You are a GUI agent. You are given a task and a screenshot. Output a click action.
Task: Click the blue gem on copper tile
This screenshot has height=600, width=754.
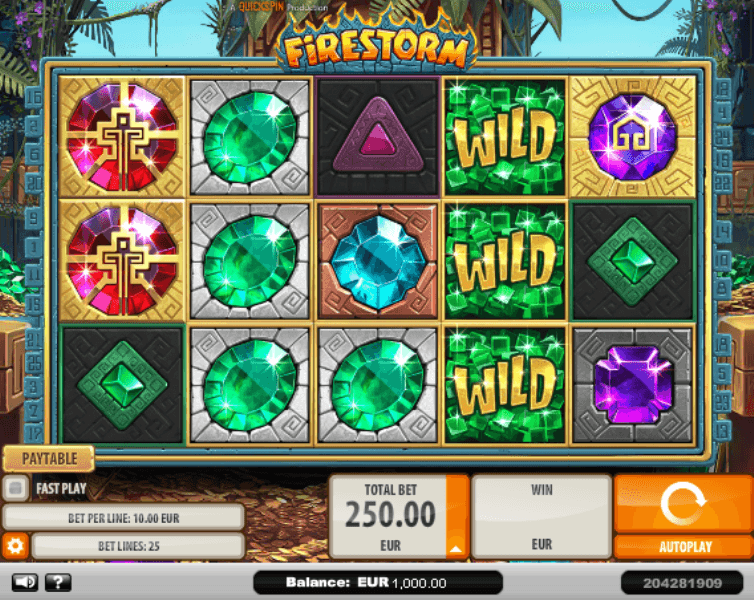[x=377, y=261]
